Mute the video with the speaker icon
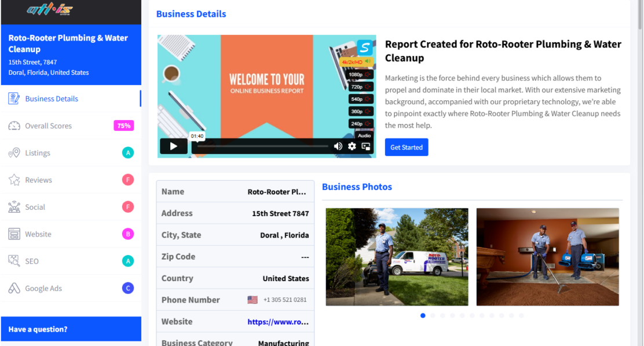Image resolution: width=644 pixels, height=346 pixels. pos(338,146)
